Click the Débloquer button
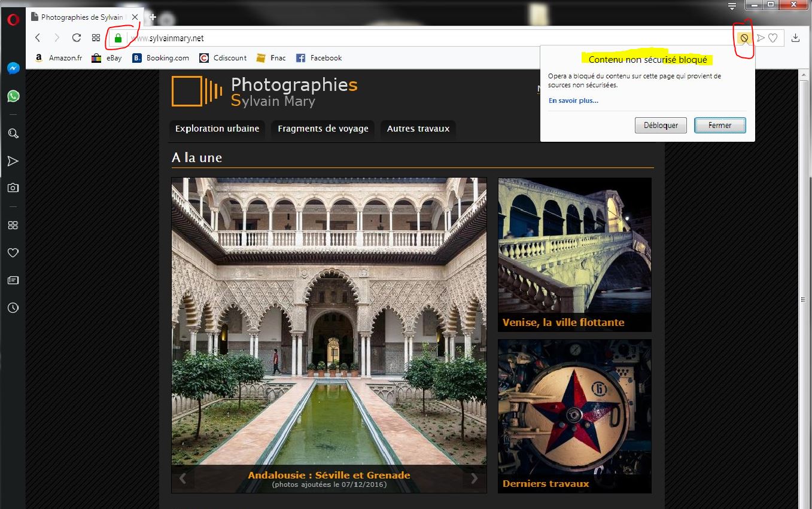812x509 pixels. 661,126
